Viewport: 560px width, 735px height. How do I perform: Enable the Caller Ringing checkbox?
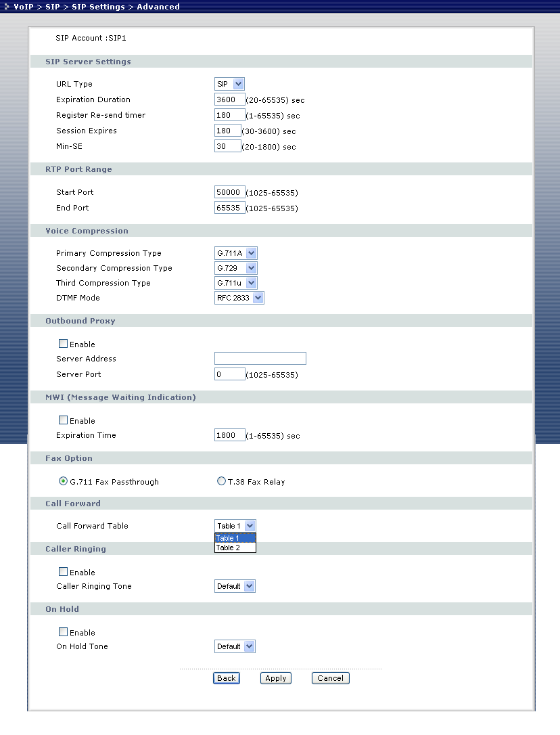(64, 571)
